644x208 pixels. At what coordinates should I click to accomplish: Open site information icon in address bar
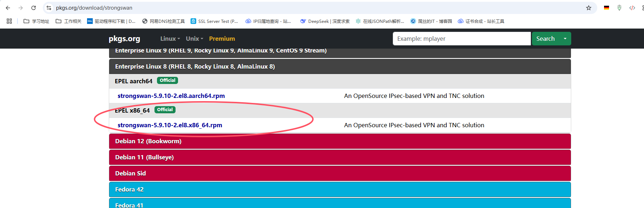49,8
